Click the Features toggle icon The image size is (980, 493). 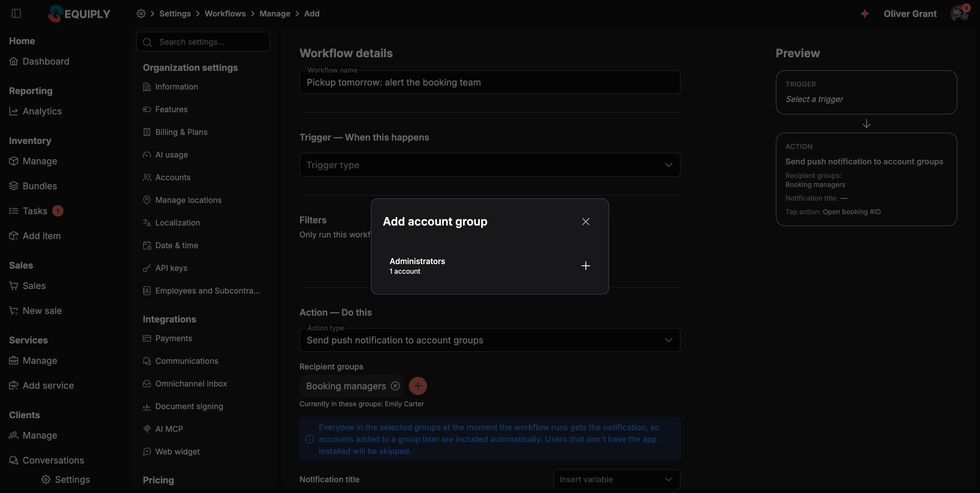pos(147,109)
